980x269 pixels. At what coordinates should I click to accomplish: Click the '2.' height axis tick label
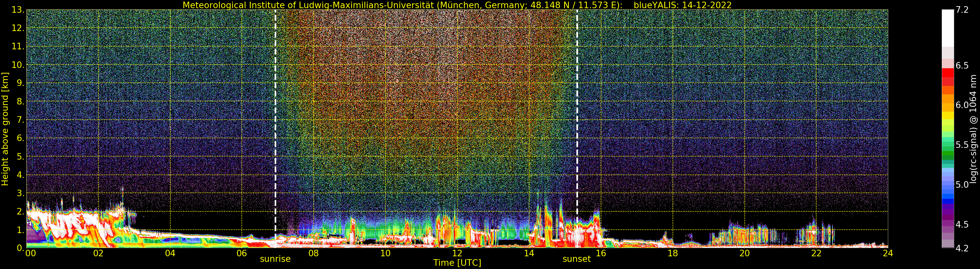[20, 211]
